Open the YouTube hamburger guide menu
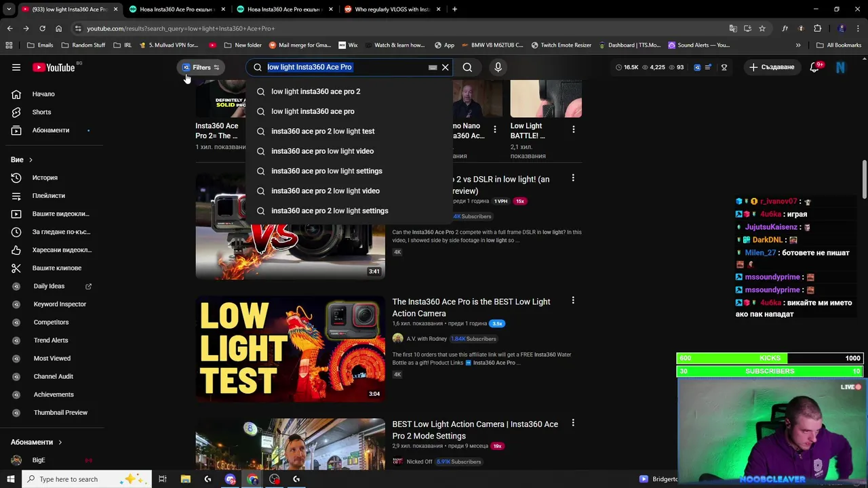The width and height of the screenshot is (868, 488). 16,67
